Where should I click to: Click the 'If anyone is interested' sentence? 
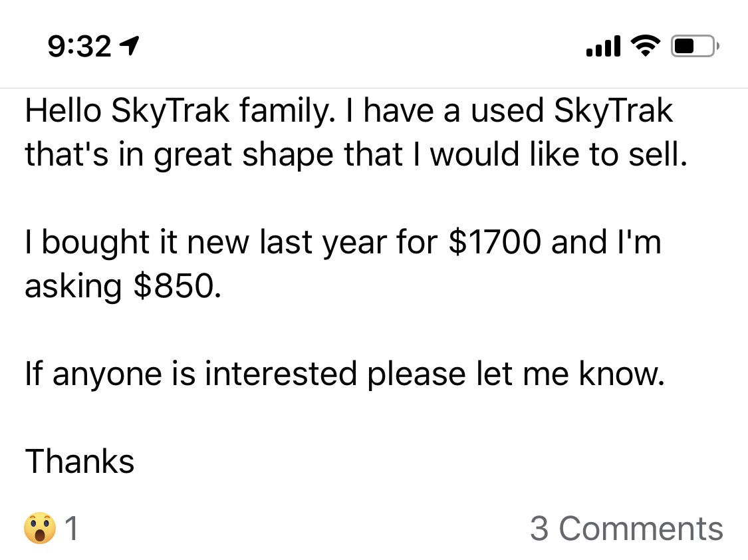coord(193,374)
